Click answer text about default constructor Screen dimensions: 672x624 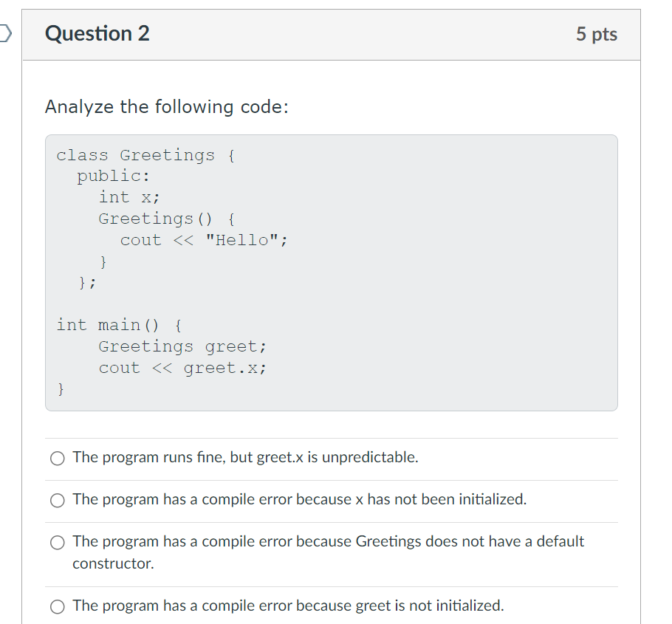329,552
